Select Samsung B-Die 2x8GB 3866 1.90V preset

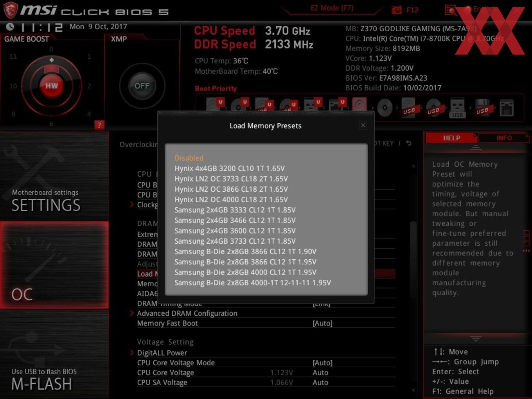point(246,252)
